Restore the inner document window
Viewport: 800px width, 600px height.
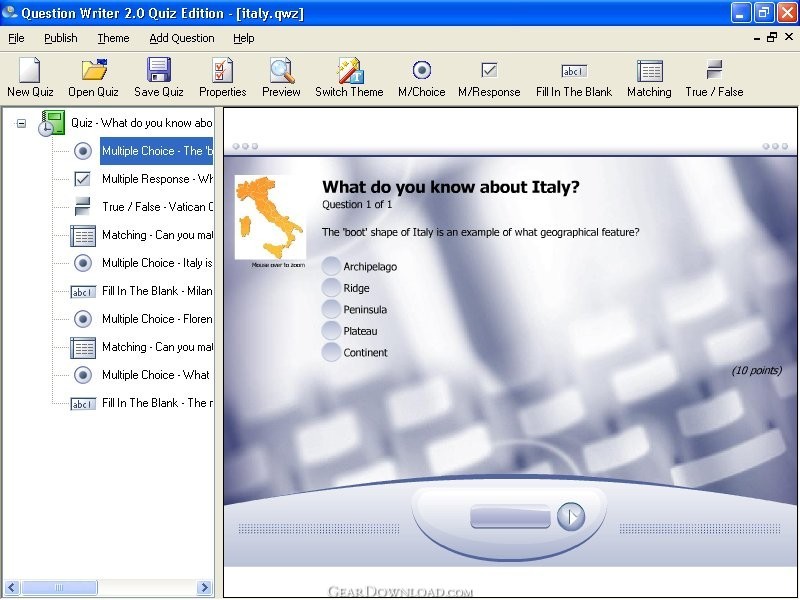pos(772,37)
